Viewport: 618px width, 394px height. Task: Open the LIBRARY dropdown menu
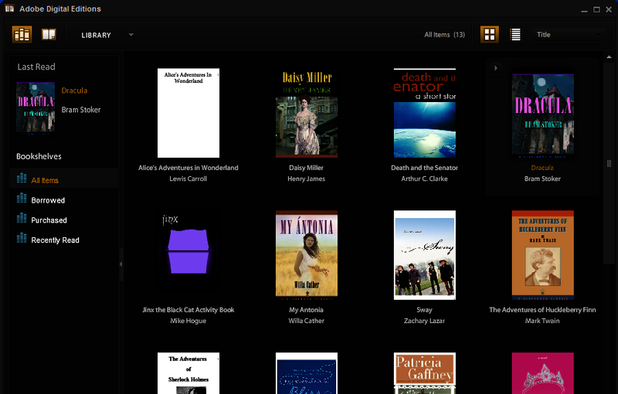(107, 35)
